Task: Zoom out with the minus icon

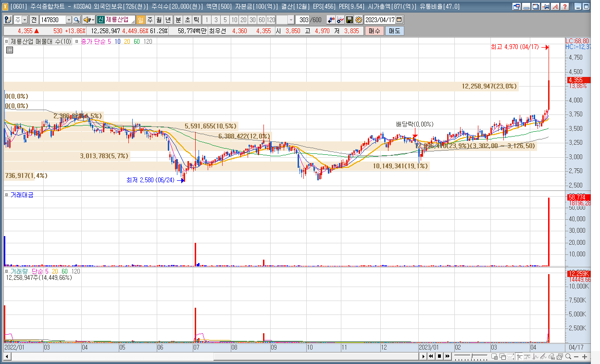Action: coord(576,356)
